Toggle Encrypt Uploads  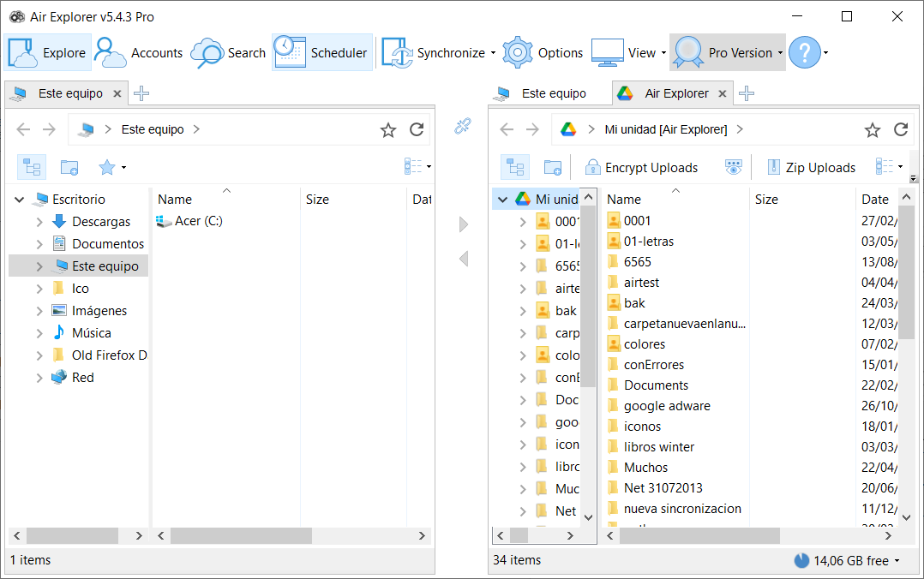640,167
